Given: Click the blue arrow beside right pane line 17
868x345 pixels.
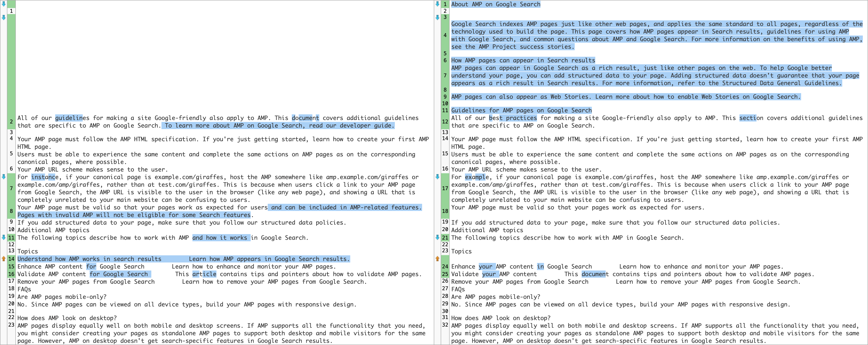Looking at the screenshot, I should point(437,177).
